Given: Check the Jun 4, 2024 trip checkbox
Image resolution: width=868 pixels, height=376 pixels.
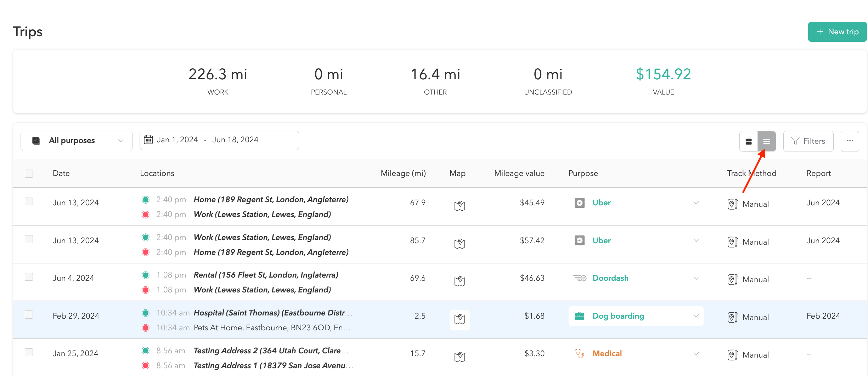Looking at the screenshot, I should pos(29,277).
